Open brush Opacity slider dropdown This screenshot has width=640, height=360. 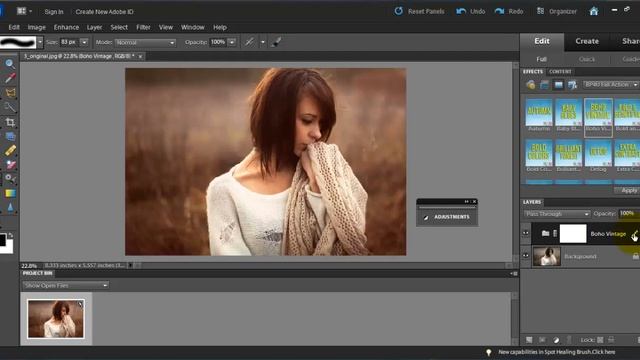[232, 42]
